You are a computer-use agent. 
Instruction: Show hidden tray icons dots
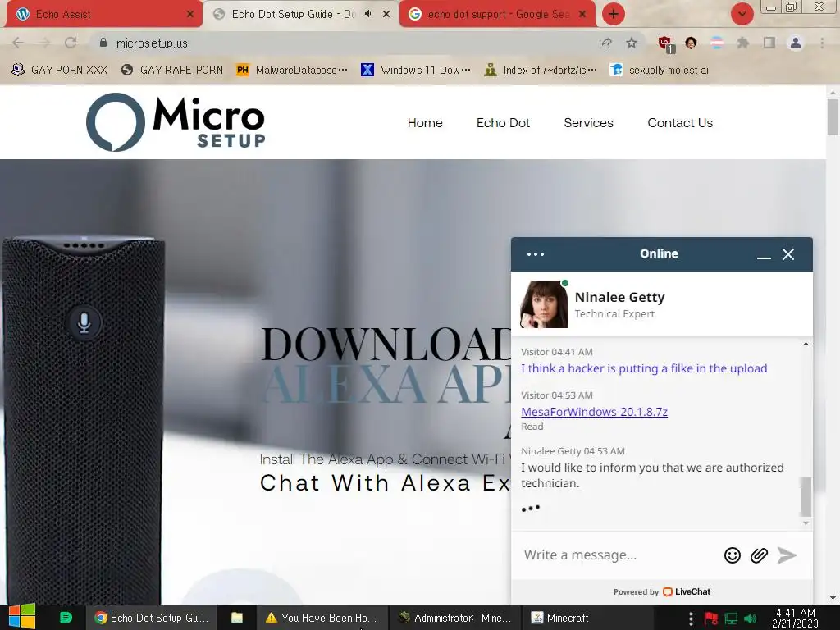coord(691,619)
